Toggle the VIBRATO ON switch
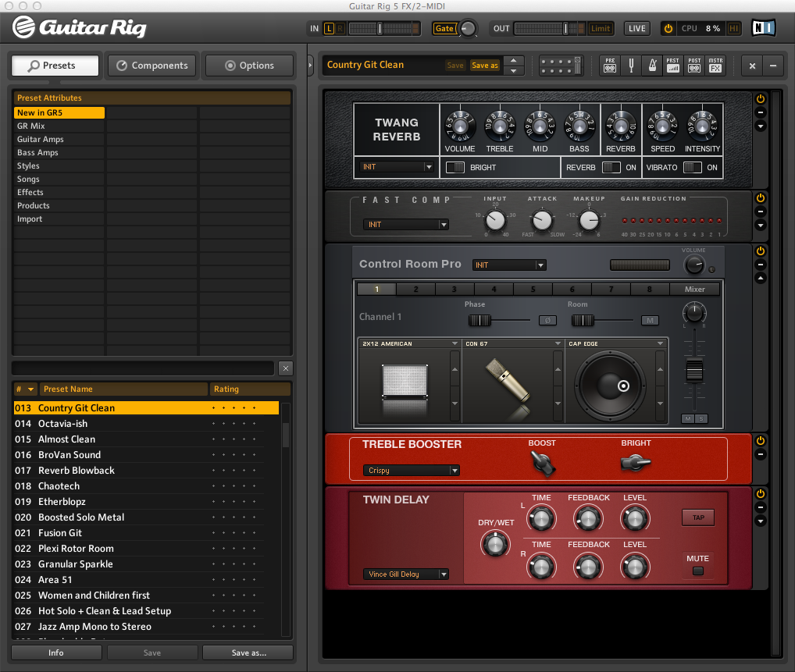This screenshot has width=795, height=672. tap(693, 167)
